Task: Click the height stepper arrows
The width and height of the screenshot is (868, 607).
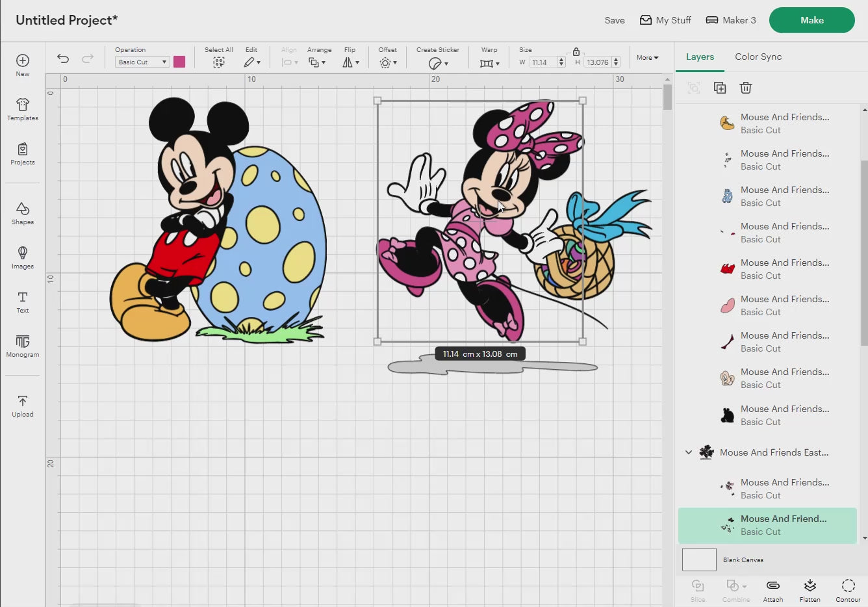Action: click(616, 62)
